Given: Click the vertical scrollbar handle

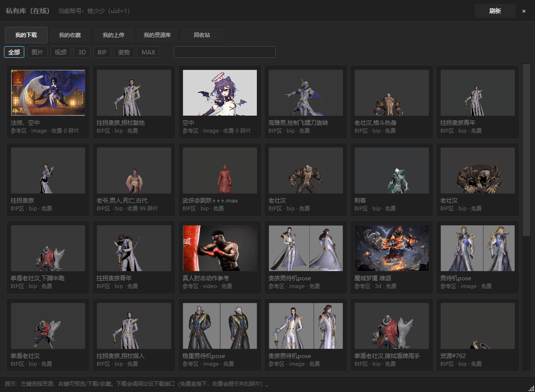Looking at the screenshot, I should coord(526,149).
